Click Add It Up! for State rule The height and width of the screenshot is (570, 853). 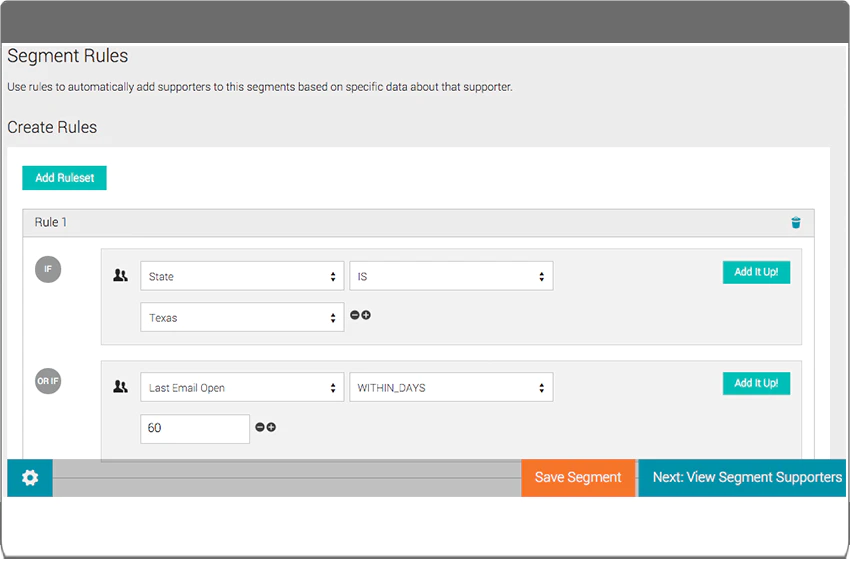pos(756,272)
